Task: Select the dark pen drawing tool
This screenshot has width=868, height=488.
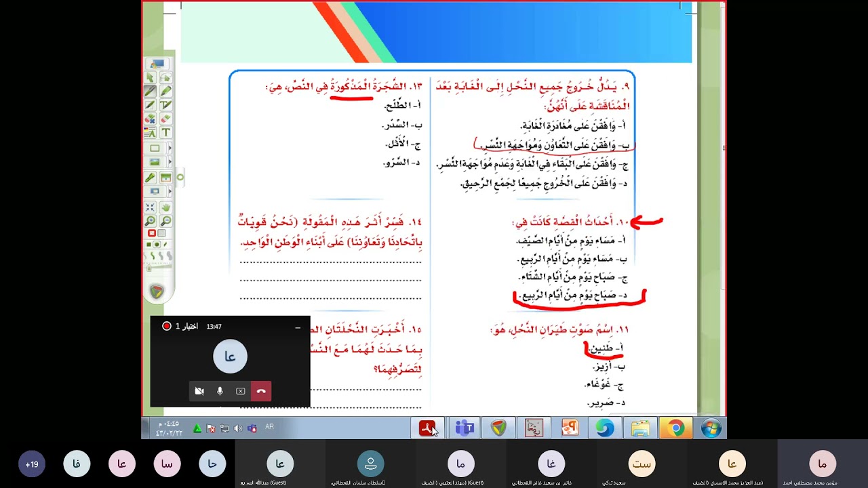Action: 150,91
